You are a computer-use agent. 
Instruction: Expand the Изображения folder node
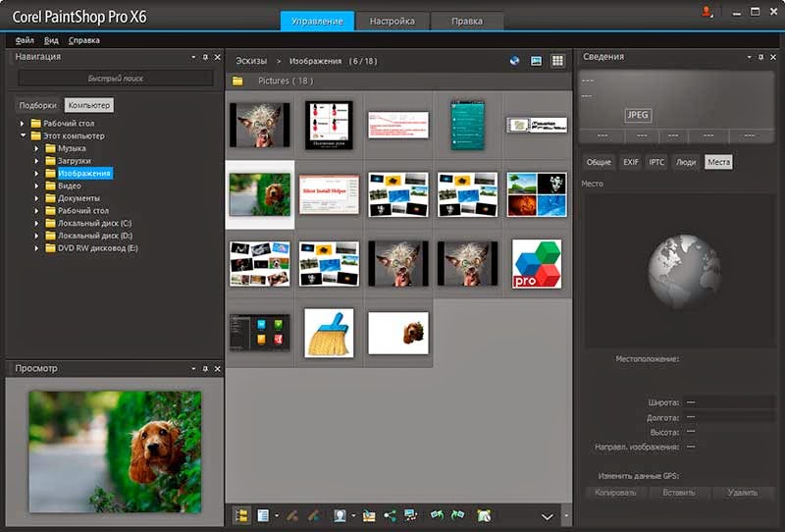coord(36,174)
